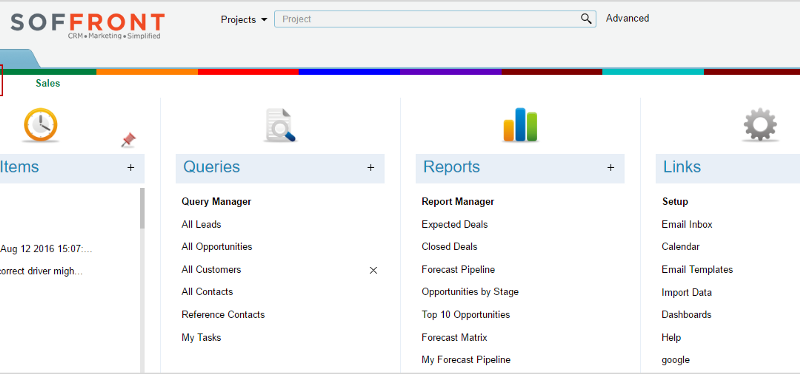Open Top 10 Opportunities report

pyautogui.click(x=466, y=314)
